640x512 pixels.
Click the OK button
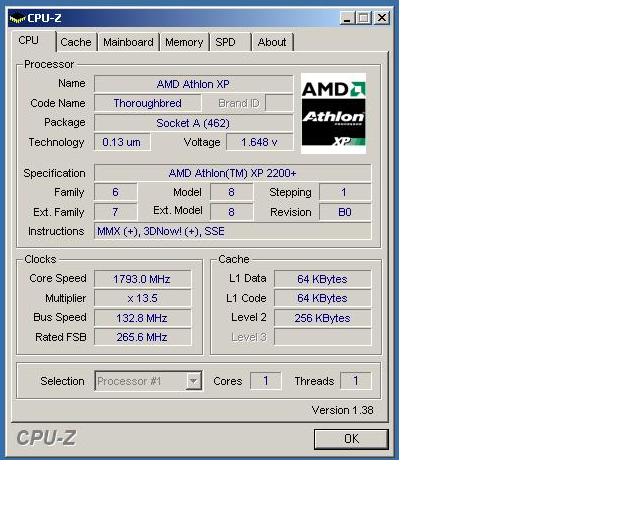click(x=351, y=439)
